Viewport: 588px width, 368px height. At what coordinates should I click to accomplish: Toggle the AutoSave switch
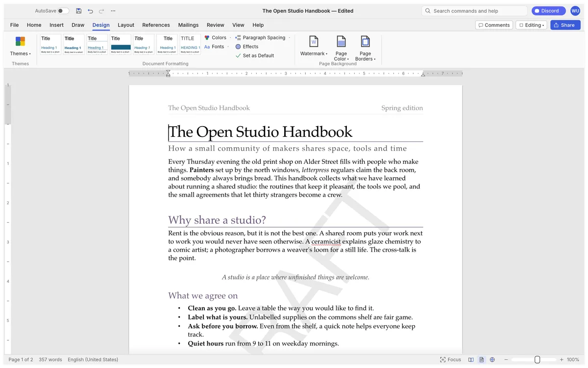point(63,11)
